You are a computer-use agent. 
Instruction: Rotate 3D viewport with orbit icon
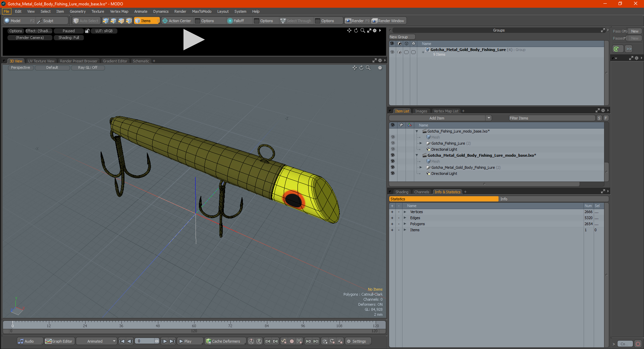(362, 68)
